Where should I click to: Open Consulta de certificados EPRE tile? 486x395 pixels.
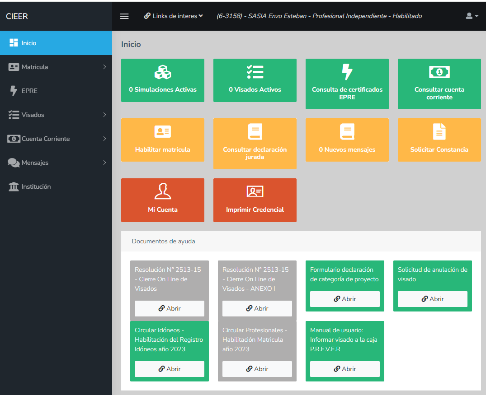click(x=347, y=84)
